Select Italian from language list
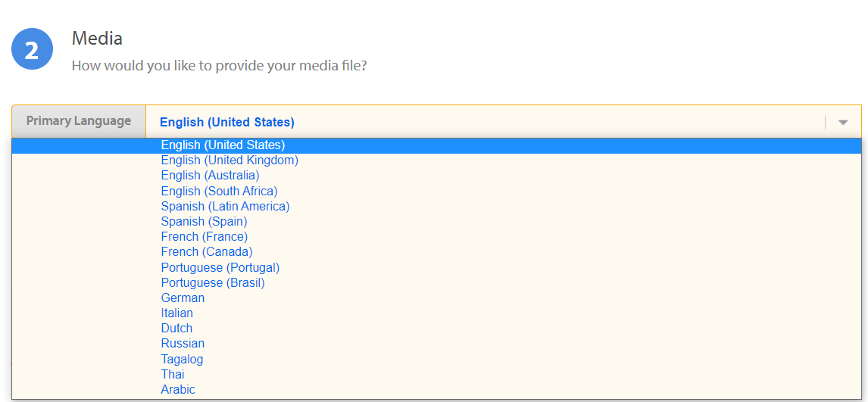Viewport: 868px width, 402px height. 437,313
